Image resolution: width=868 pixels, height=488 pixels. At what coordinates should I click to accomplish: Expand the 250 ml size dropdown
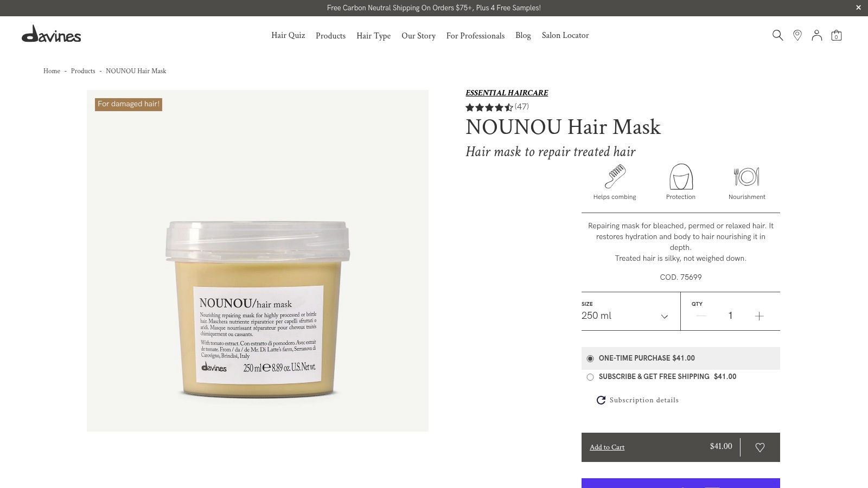tap(625, 316)
